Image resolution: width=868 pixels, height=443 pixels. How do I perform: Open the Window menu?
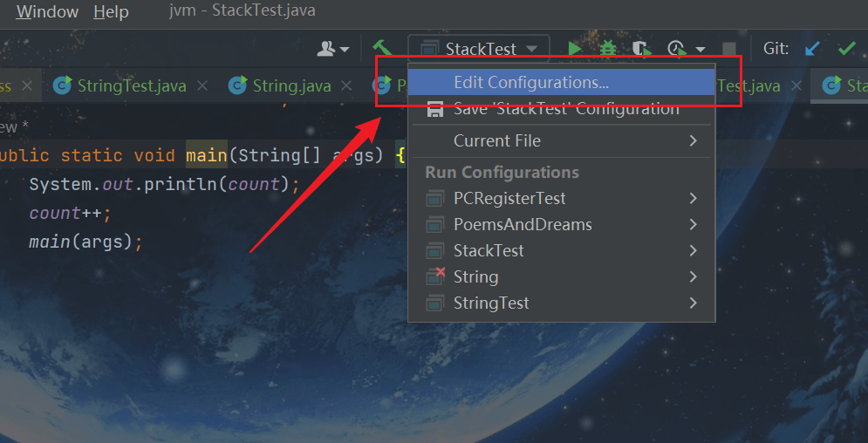(x=47, y=12)
